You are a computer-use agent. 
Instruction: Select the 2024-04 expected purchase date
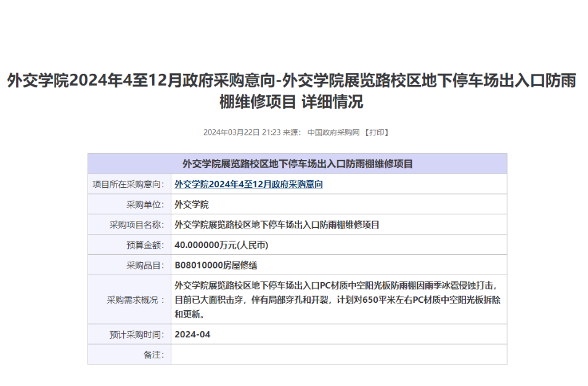pyautogui.click(x=192, y=334)
